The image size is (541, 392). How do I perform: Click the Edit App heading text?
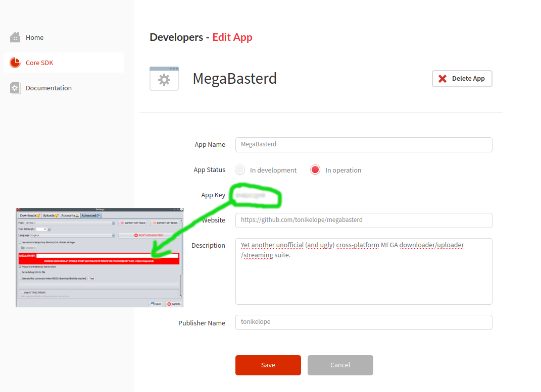[x=232, y=37]
